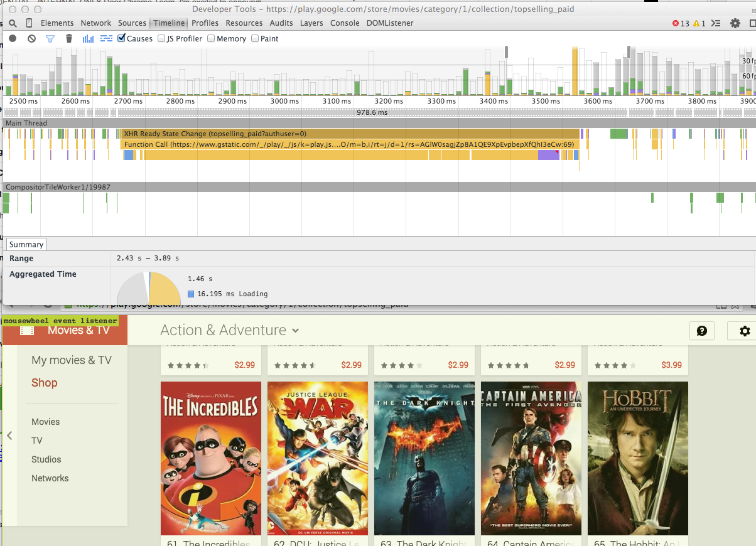The width and height of the screenshot is (756, 546).
Task: Switch to frames bar chart view
Action: pos(89,38)
